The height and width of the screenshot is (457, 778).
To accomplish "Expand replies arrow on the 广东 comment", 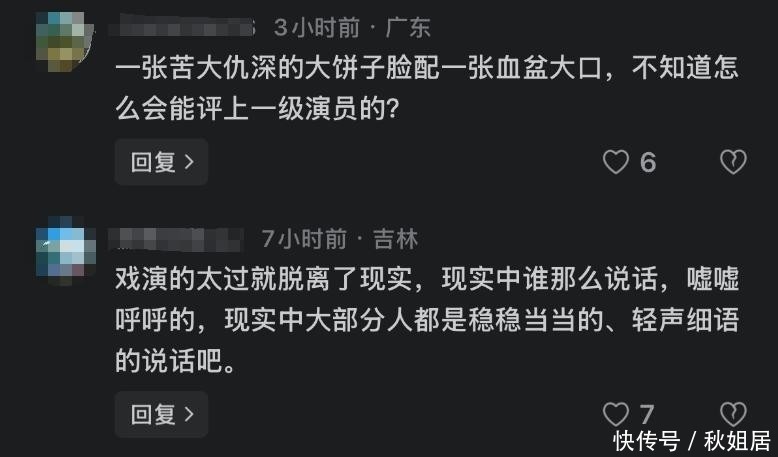I will point(188,162).
